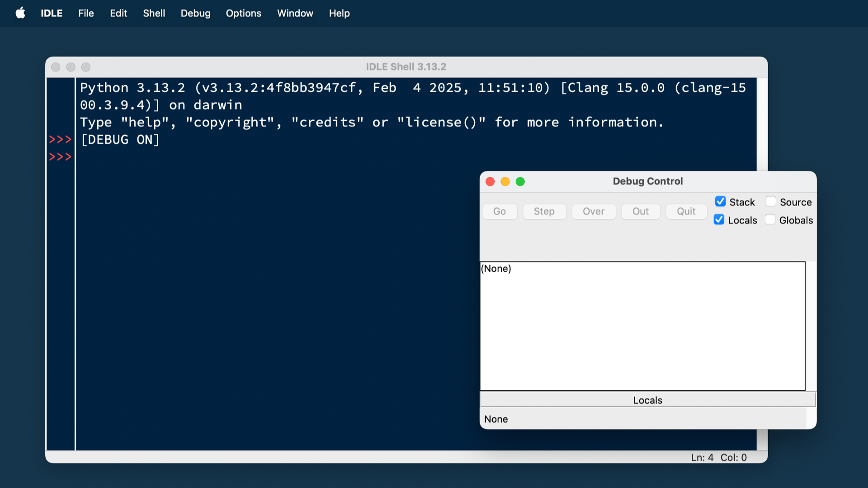Open the Shell menu

154,13
